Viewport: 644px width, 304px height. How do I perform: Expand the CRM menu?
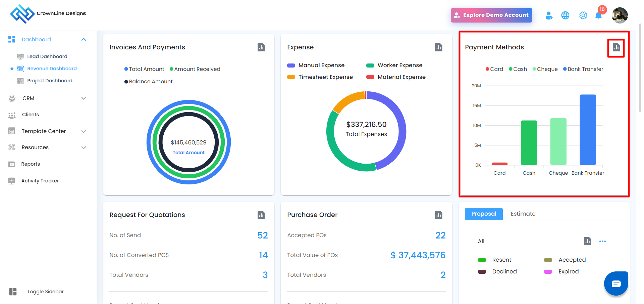tap(84, 98)
